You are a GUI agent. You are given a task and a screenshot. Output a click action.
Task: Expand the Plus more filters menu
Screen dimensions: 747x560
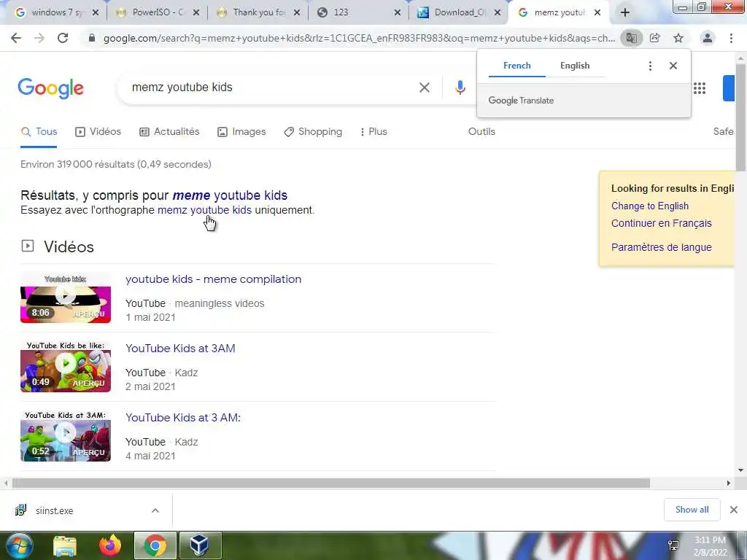373,132
